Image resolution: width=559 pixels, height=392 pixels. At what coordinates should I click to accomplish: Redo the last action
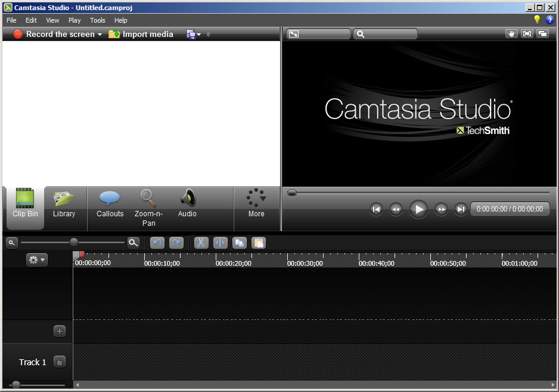pyautogui.click(x=176, y=243)
